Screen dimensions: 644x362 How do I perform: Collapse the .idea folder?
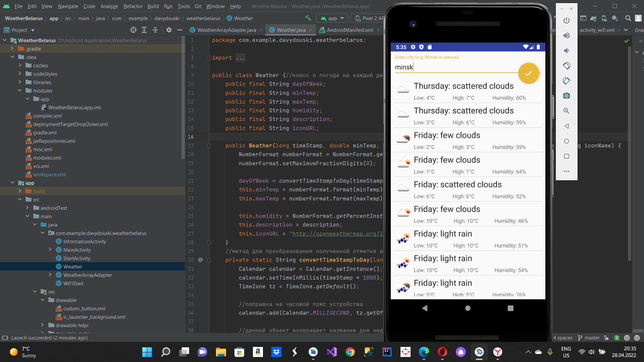(x=12, y=57)
